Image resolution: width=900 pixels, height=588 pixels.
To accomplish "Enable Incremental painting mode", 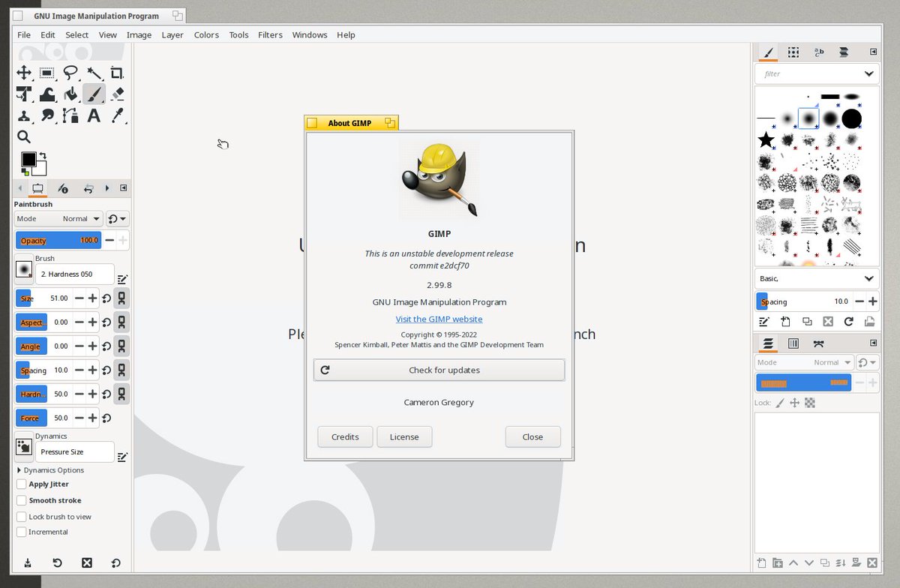I will coord(22,532).
